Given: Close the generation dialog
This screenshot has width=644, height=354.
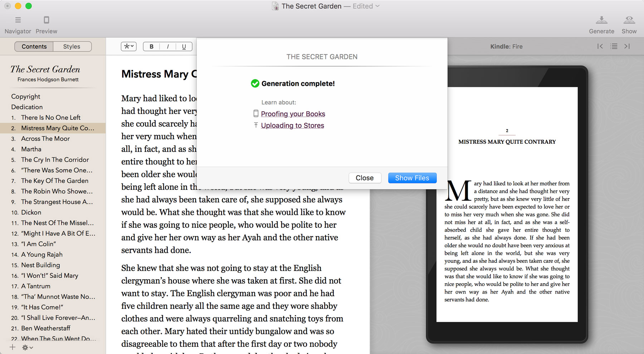Looking at the screenshot, I should point(365,178).
